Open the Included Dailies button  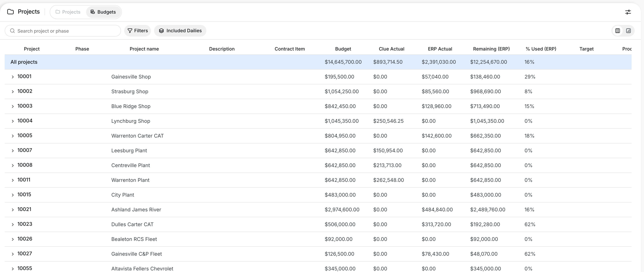(180, 31)
